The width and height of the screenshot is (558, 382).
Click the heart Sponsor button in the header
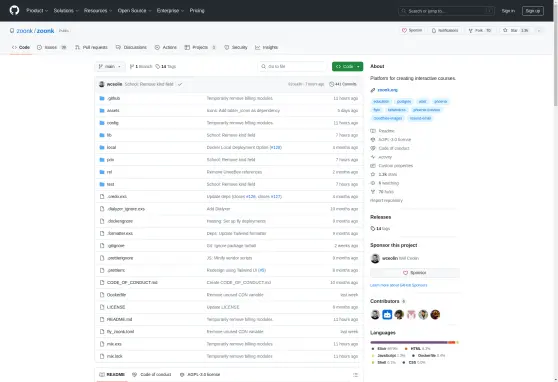pyautogui.click(x=412, y=30)
